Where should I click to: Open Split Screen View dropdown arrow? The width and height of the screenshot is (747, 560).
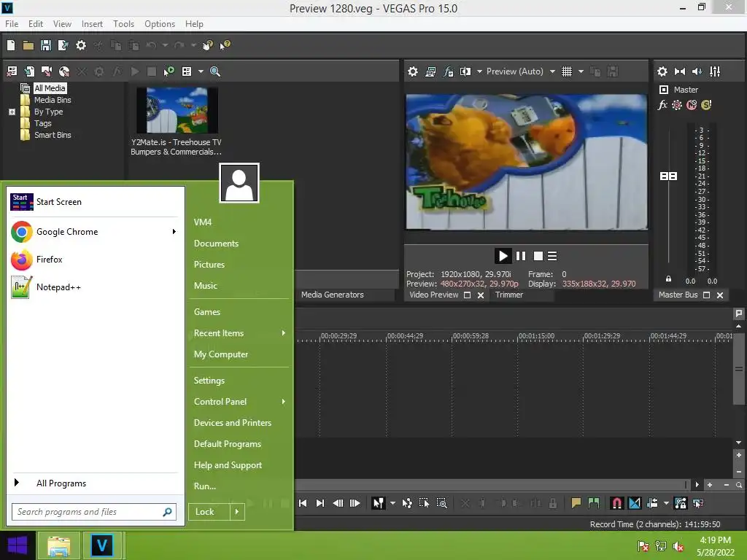click(479, 71)
